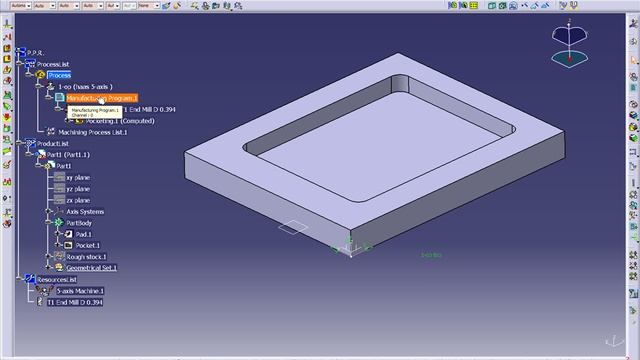640x360 pixels.
Task: Select Manufacturing Program.1 in the tree
Action: pos(102,98)
